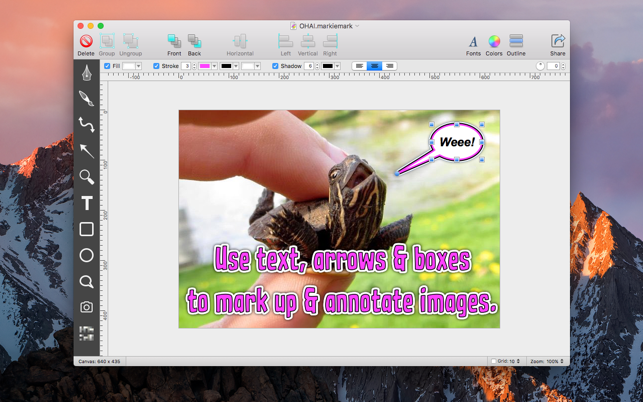Open the Zoom 100% popup
Screen dimensions: 643x402
point(547,361)
